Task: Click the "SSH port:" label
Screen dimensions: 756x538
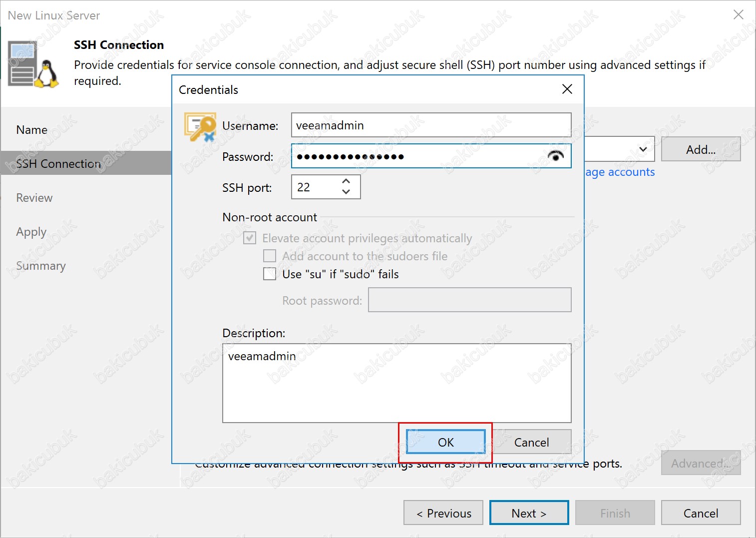Action: [x=247, y=188]
